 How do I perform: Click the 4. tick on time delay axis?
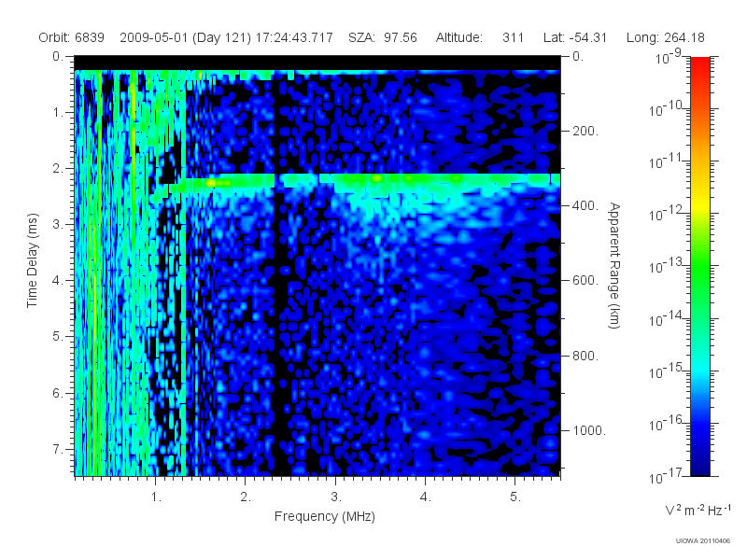pyautogui.click(x=58, y=281)
